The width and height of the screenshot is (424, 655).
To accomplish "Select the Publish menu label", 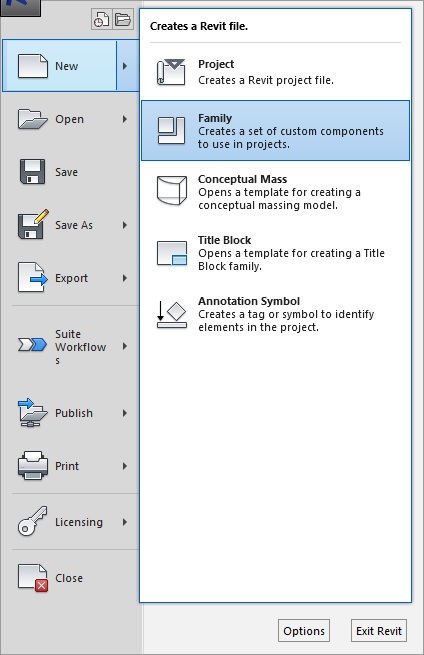I will pyautogui.click(x=74, y=413).
